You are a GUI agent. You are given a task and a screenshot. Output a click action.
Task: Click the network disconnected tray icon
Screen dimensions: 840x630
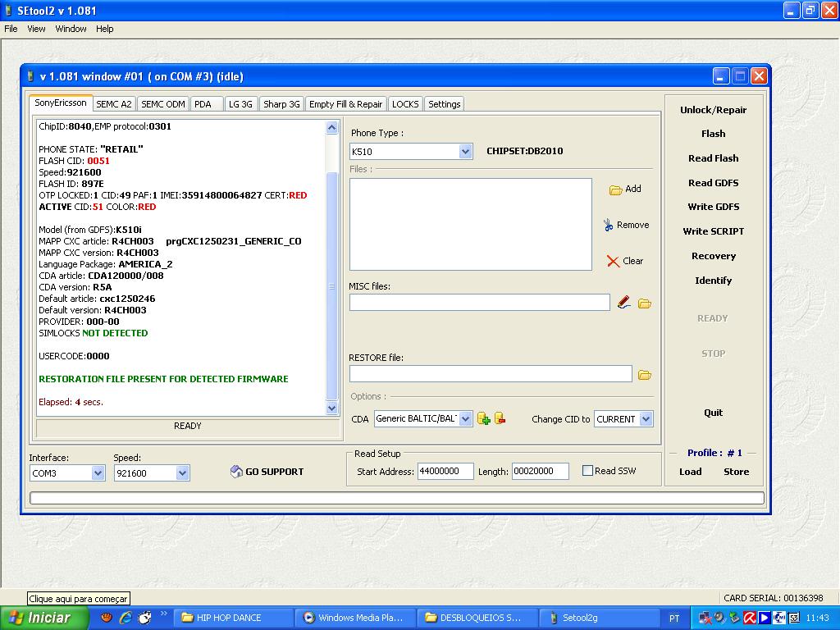[705, 619]
